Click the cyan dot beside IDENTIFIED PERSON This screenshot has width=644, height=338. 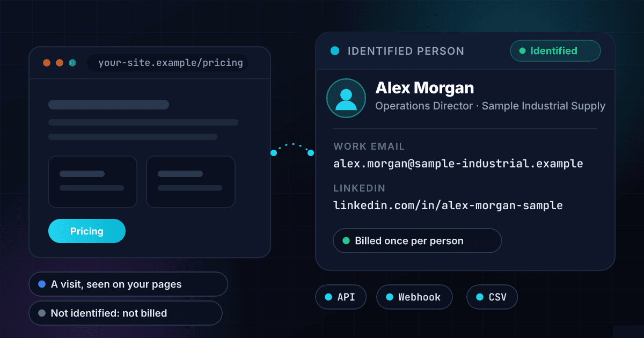335,51
